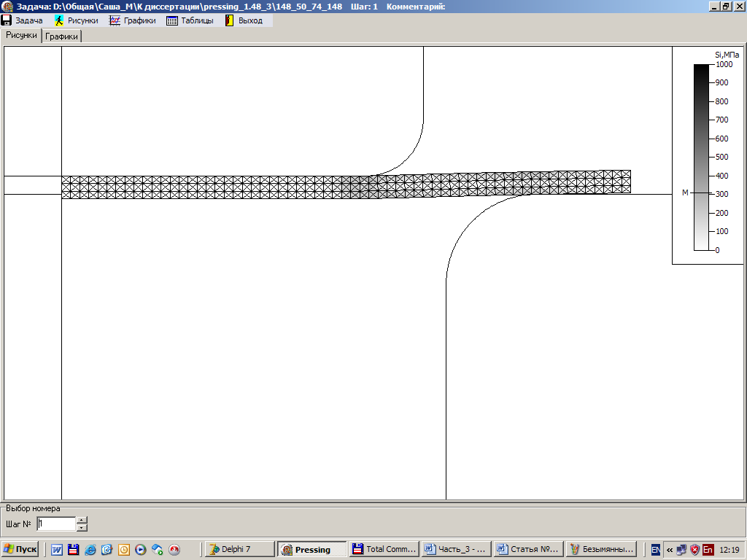Screen dimensions: 747x560
Task: Select the Рисунки tab
Action: [x=21, y=35]
